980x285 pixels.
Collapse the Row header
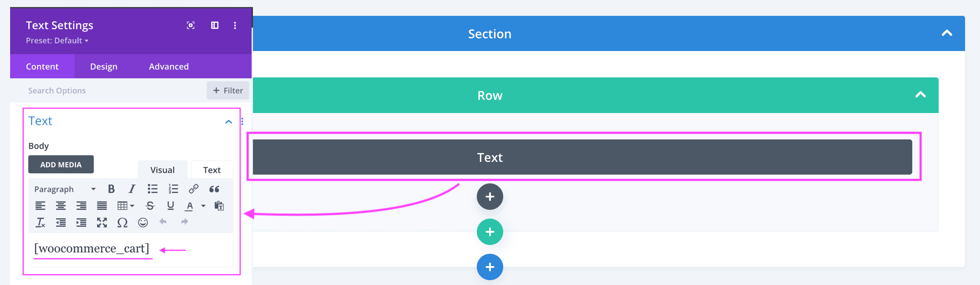920,95
